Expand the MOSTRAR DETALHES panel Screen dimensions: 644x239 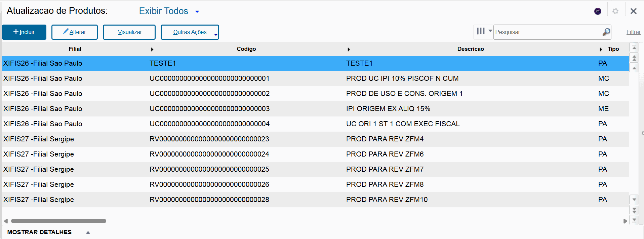tap(88, 232)
